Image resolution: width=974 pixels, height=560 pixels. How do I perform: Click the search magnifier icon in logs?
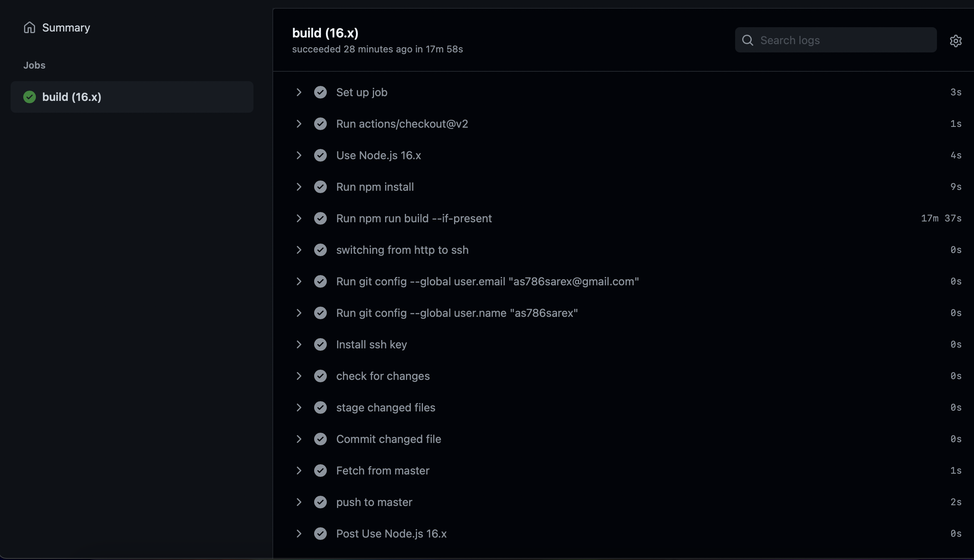tap(747, 40)
